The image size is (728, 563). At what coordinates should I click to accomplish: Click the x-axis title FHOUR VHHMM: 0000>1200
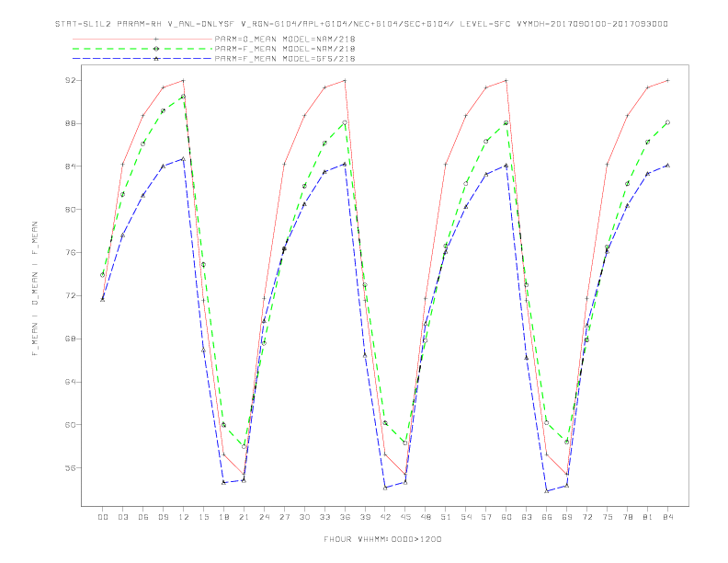[x=382, y=539]
